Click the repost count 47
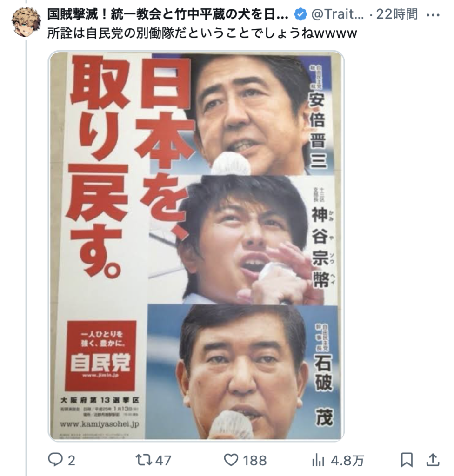 [x=163, y=461]
